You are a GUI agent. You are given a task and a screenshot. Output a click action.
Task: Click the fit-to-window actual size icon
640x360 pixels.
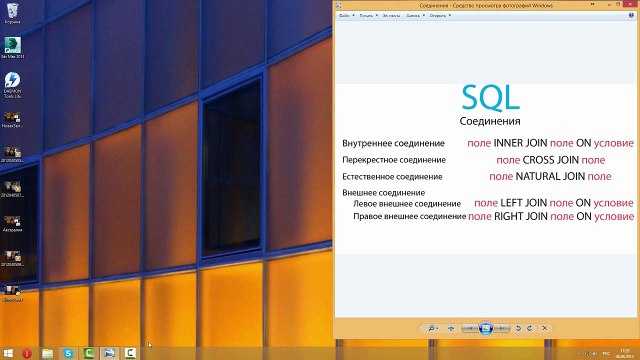tap(451, 328)
